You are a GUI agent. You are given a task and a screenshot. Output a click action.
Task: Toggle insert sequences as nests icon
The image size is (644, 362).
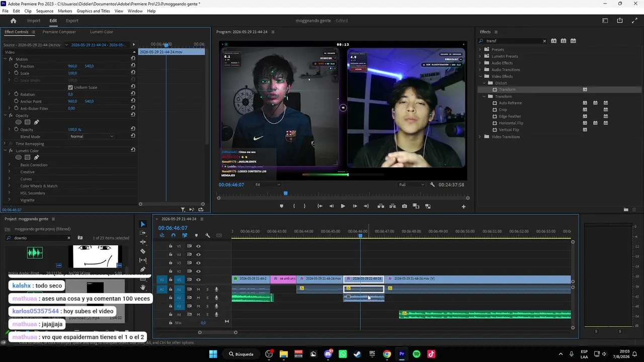[x=162, y=235]
